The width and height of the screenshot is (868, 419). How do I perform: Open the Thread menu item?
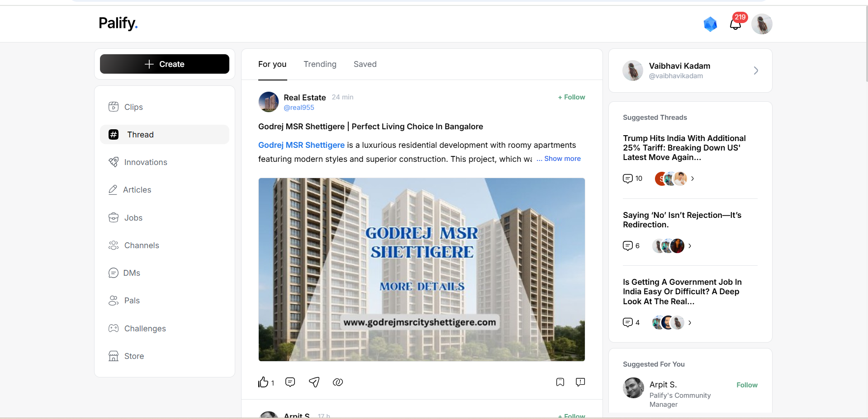(165, 134)
